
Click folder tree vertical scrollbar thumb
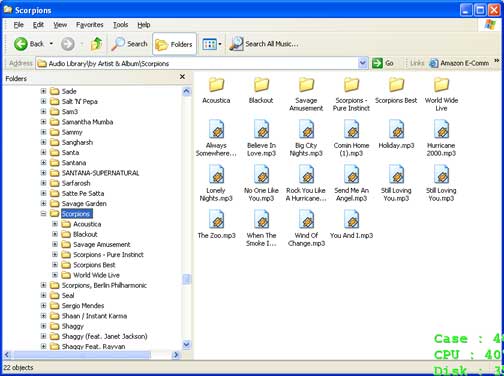(x=187, y=279)
